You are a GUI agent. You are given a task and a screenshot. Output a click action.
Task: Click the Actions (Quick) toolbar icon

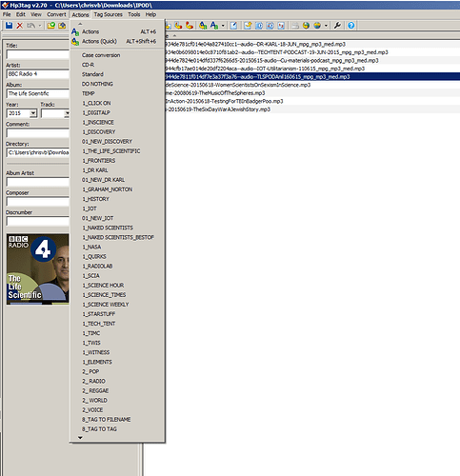[x=203, y=26]
